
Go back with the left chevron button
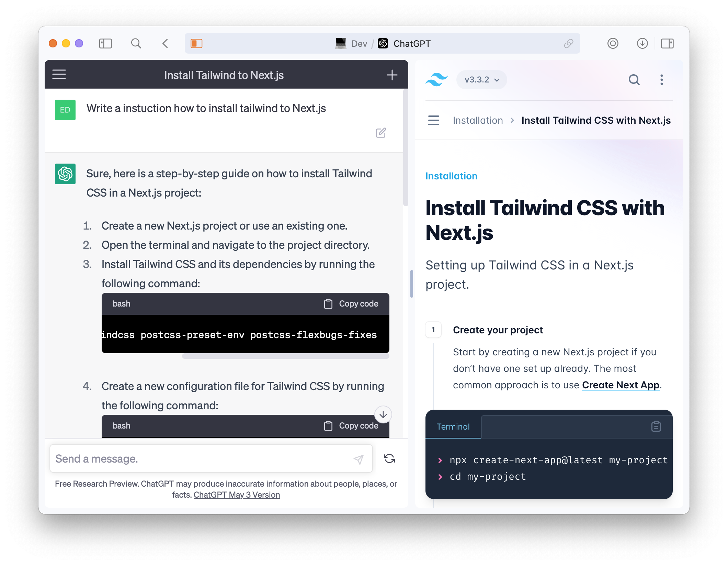pos(165,44)
